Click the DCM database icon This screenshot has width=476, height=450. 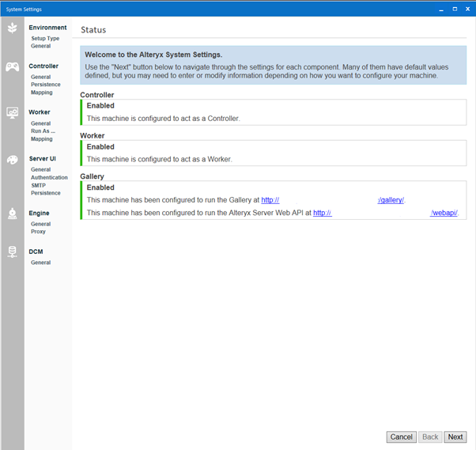click(x=12, y=251)
